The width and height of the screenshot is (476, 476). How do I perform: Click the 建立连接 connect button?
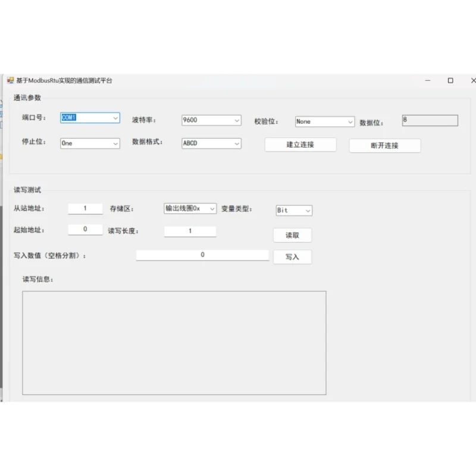pyautogui.click(x=300, y=145)
